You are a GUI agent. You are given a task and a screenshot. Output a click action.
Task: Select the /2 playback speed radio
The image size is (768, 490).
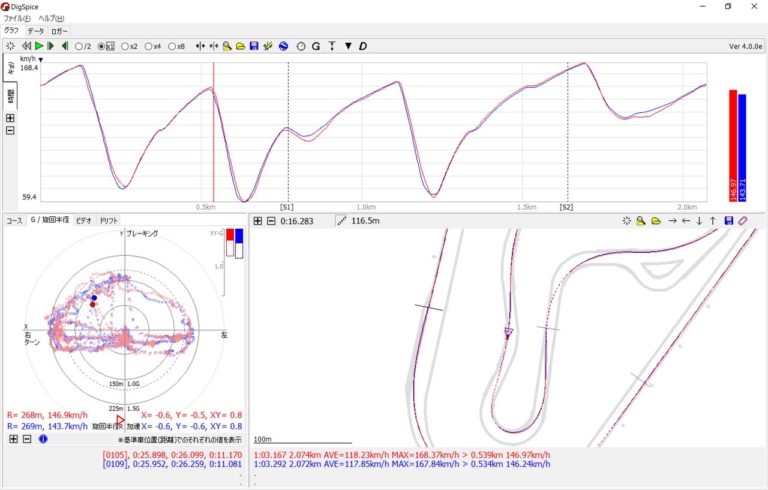pos(80,46)
